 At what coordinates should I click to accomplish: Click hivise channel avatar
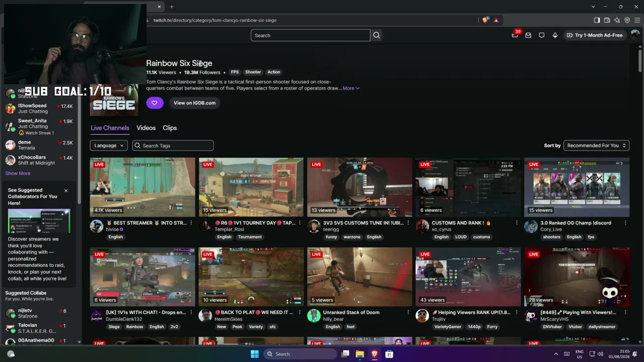pos(97,226)
